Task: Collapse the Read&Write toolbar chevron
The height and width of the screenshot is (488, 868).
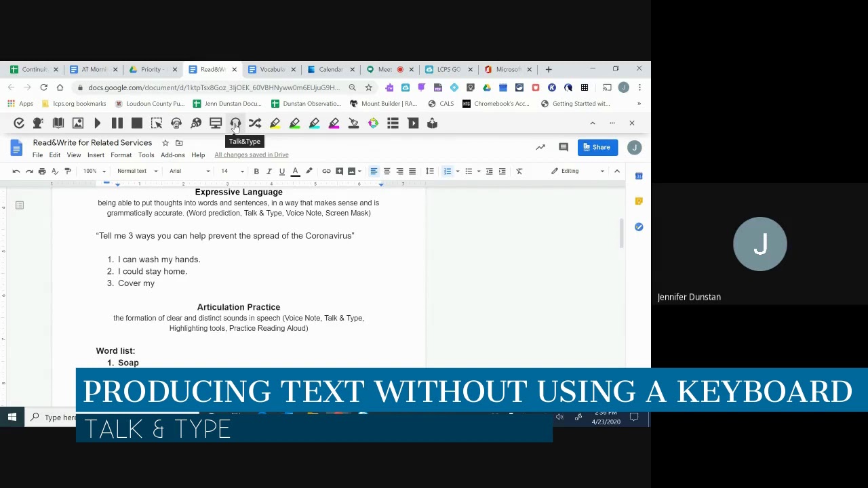Action: tap(592, 123)
